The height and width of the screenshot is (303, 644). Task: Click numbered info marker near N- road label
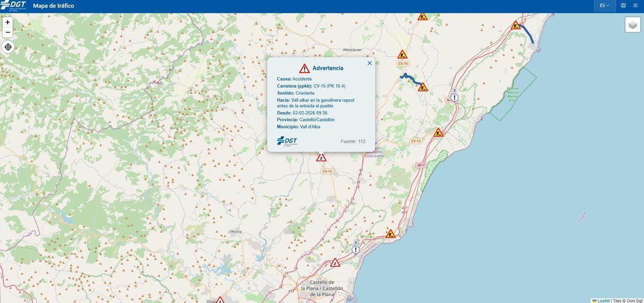click(x=455, y=97)
